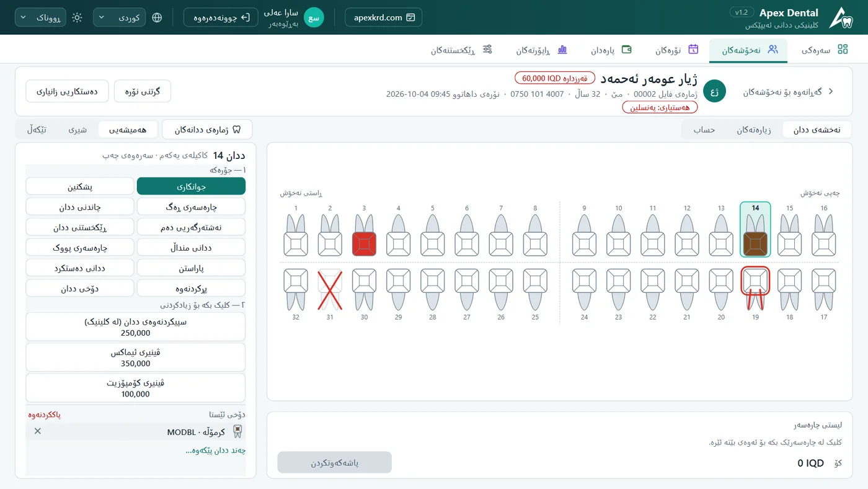Select tooth 32 in lower row
The image size is (868, 489).
(x=296, y=289)
